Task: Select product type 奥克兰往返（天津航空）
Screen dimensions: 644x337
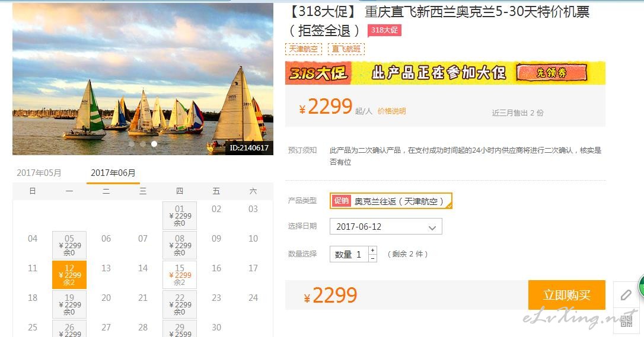Action: pos(391,201)
